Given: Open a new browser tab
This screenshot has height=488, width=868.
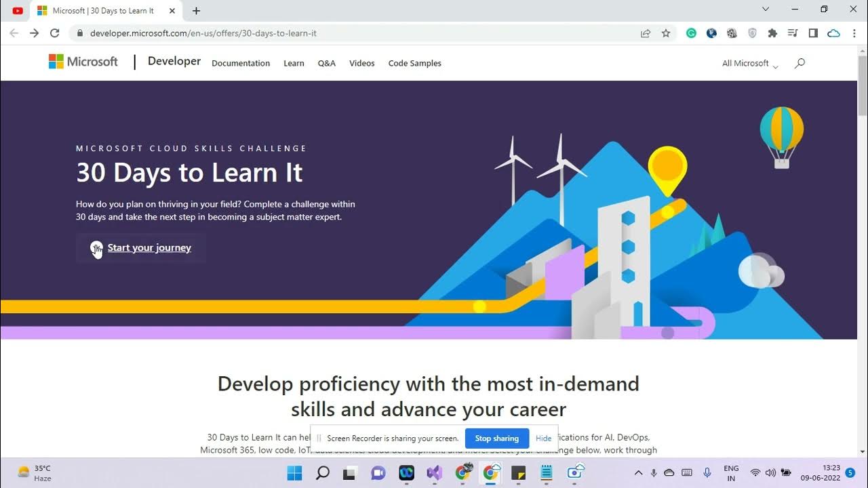Looking at the screenshot, I should click(196, 11).
